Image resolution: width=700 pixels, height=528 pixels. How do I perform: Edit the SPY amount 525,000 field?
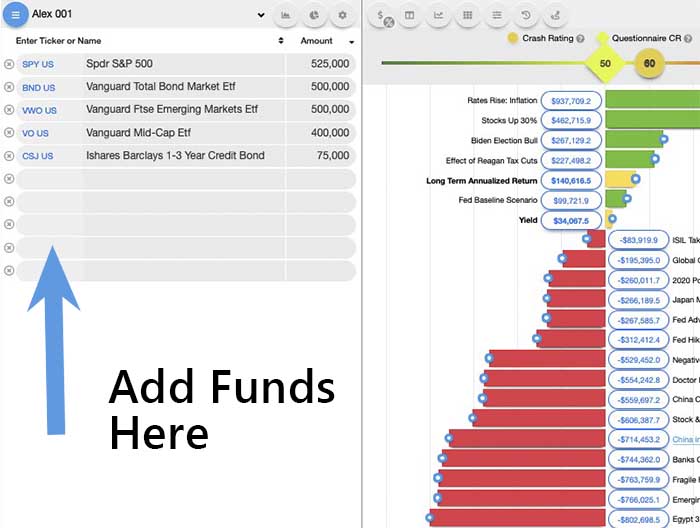click(320, 64)
